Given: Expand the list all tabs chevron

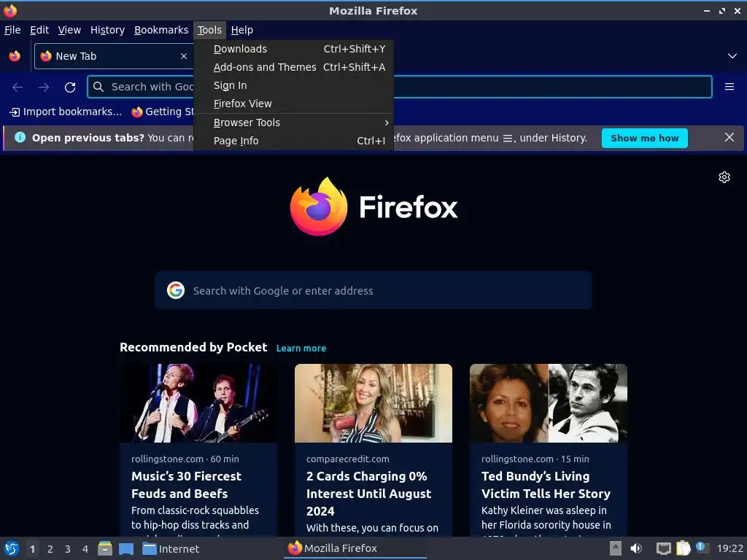Looking at the screenshot, I should point(732,56).
